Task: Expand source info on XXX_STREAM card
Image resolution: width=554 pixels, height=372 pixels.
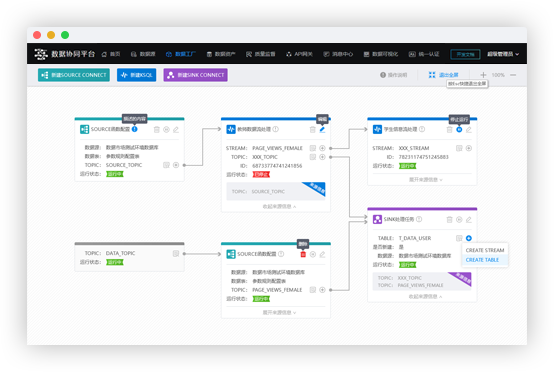Action: [425, 180]
